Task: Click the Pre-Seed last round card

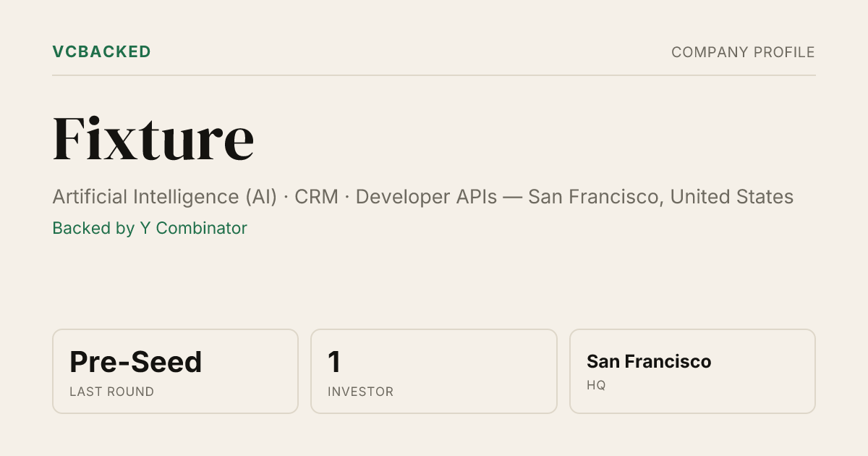Action: pyautogui.click(x=175, y=371)
